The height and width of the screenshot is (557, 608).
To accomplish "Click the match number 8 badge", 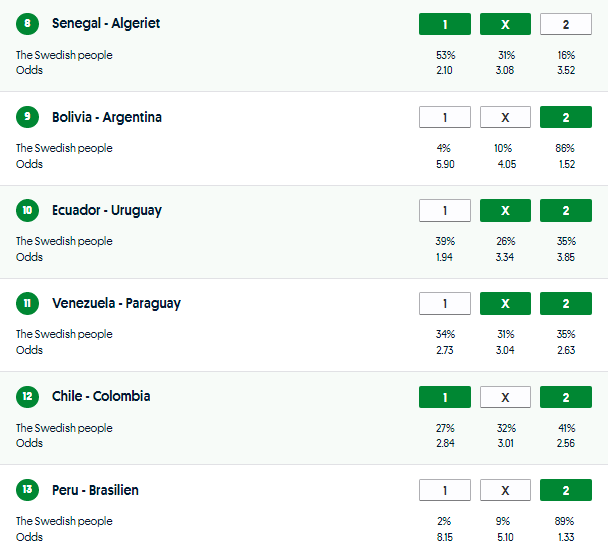I will pos(28,24).
